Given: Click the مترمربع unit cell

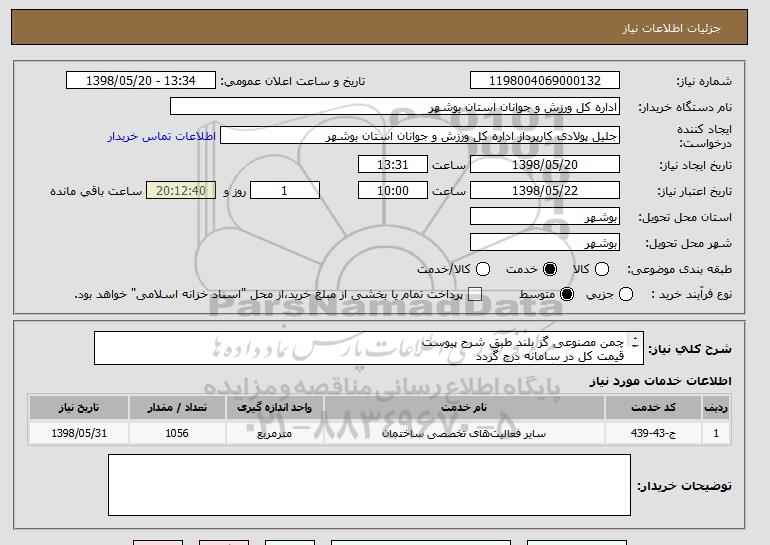Looking at the screenshot, I should (275, 433).
